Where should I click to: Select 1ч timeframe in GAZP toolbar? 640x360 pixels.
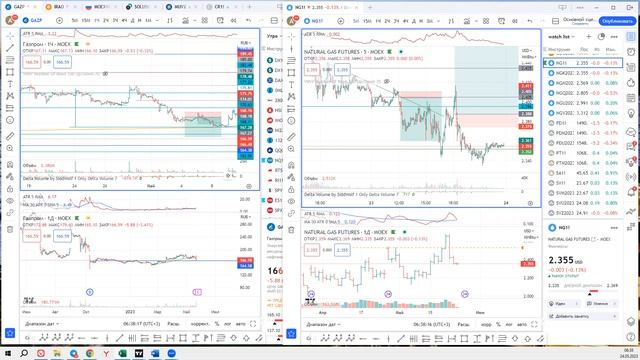click(97, 20)
